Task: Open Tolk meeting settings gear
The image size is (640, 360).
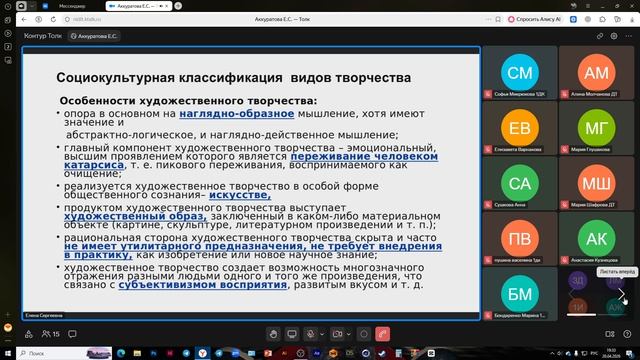Action: coord(614,36)
